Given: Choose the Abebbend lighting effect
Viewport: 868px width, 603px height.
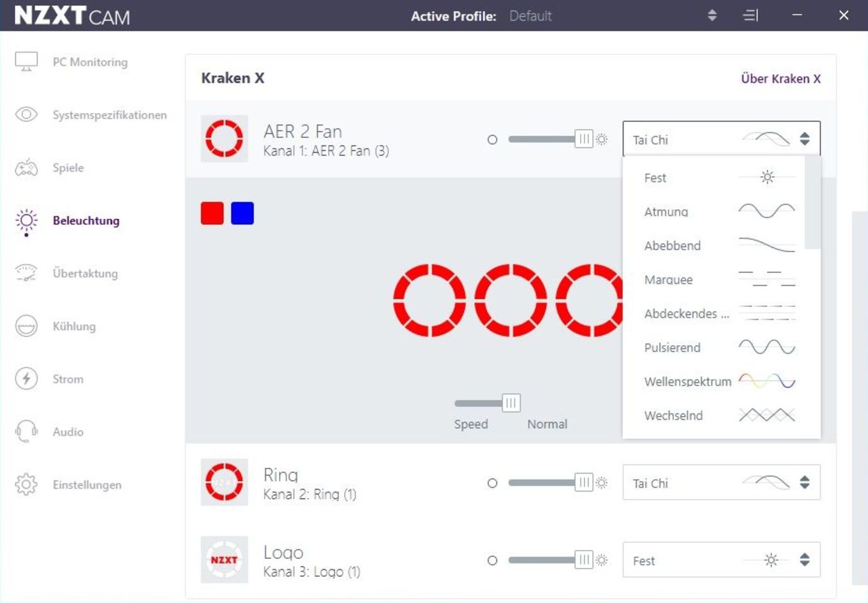Looking at the screenshot, I should coord(714,246).
